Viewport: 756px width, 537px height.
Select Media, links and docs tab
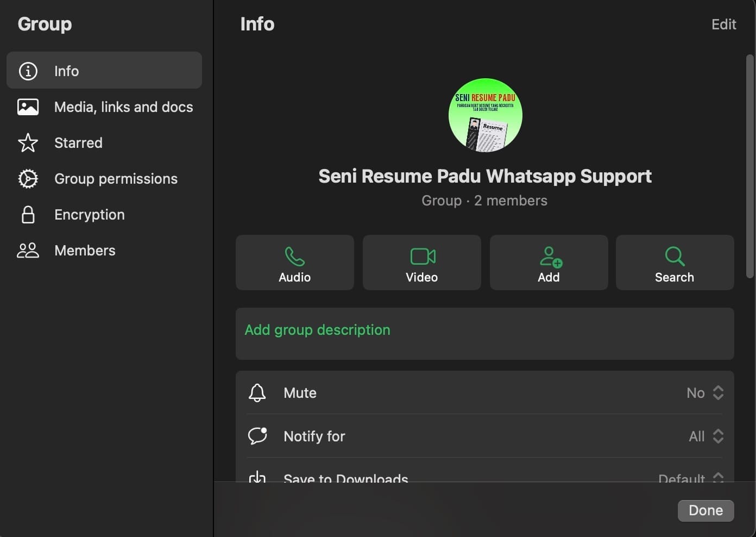click(123, 107)
